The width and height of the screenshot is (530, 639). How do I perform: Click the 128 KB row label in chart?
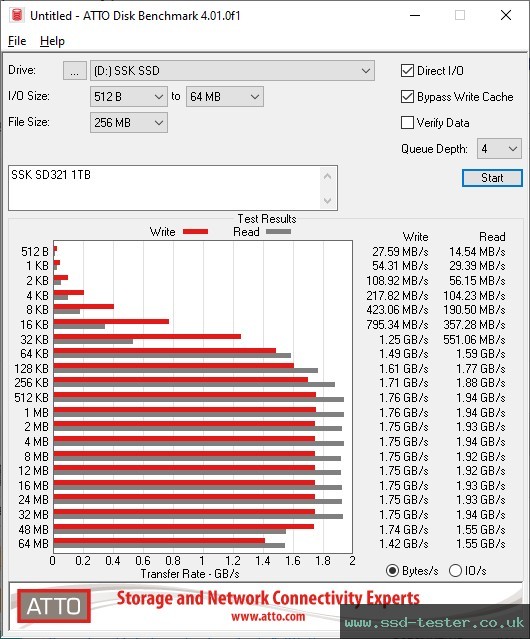pyautogui.click(x=31, y=369)
